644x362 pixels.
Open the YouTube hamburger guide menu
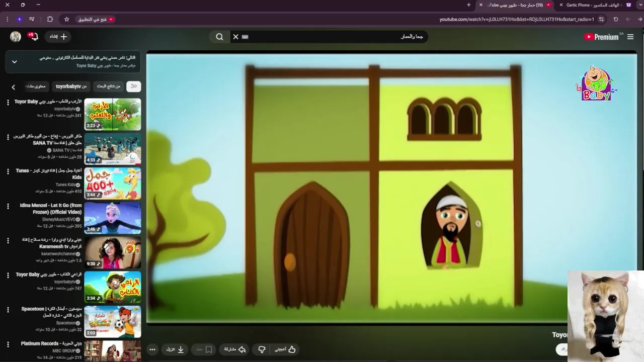[x=630, y=37]
